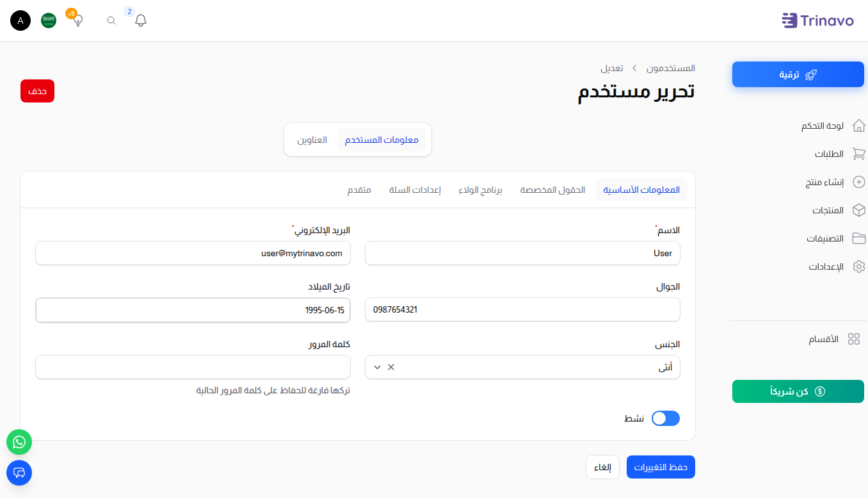Open the lightbulb tips icon
The image size is (868, 499).
point(78,20)
